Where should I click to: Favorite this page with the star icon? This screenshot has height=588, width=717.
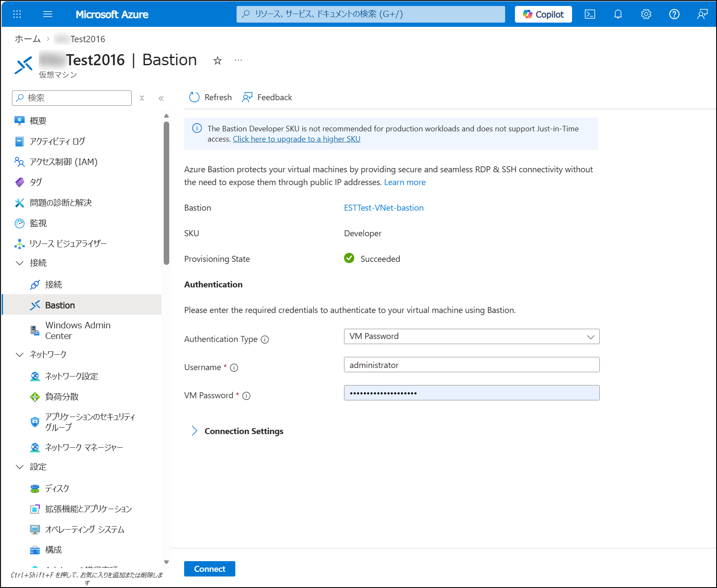click(x=217, y=61)
